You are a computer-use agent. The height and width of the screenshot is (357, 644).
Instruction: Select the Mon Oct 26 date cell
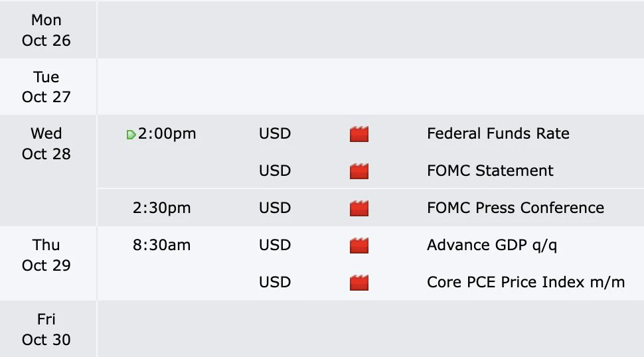pos(48,30)
